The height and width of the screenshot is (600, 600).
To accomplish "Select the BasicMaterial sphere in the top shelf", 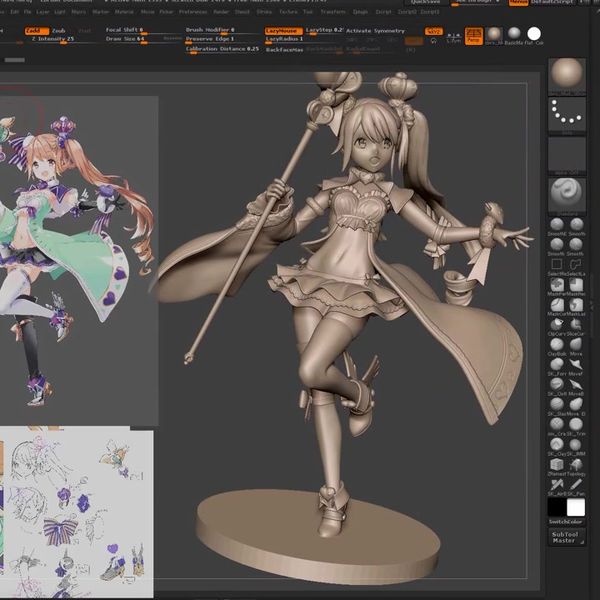I will pyautogui.click(x=514, y=34).
